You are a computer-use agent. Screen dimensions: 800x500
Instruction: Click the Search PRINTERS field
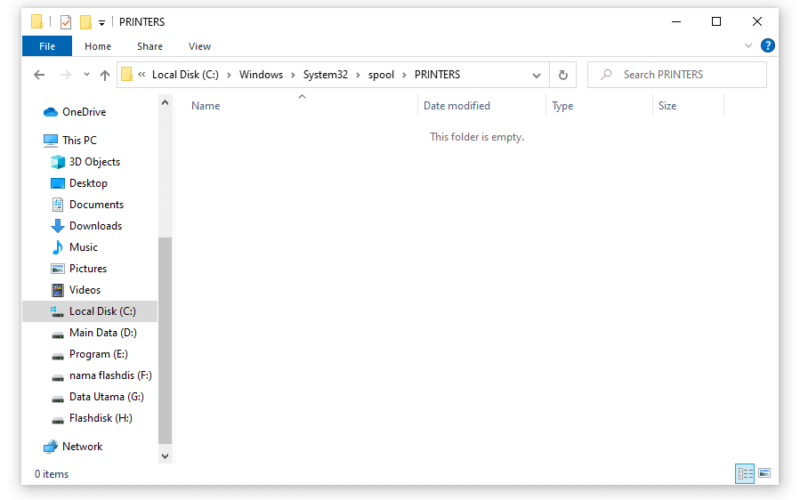[677, 74]
